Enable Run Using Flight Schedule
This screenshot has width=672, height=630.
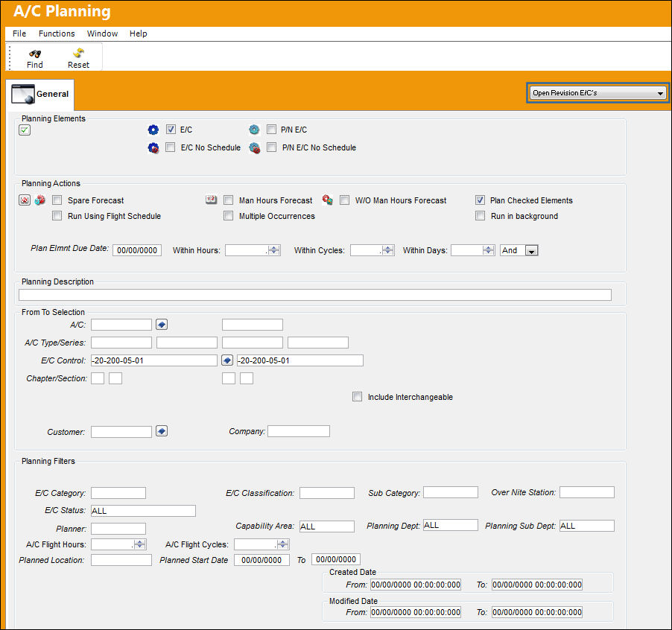pyautogui.click(x=57, y=216)
